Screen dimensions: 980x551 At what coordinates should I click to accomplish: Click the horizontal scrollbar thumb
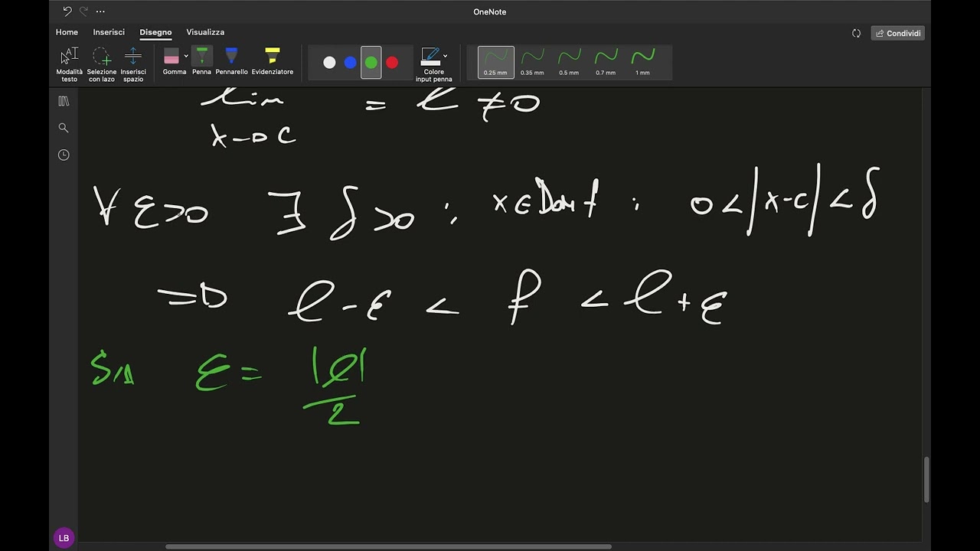(389, 546)
